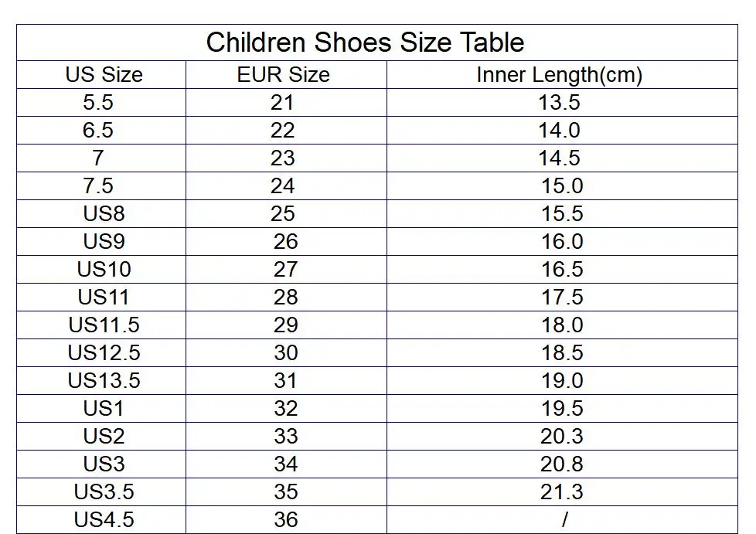Select inner length 21.3 cell

562,492
